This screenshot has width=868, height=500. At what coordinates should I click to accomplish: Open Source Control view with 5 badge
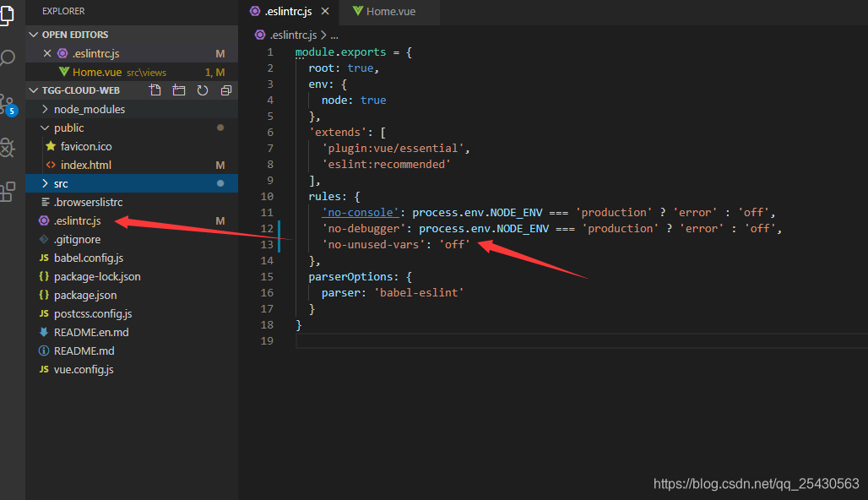pyautogui.click(x=8, y=104)
